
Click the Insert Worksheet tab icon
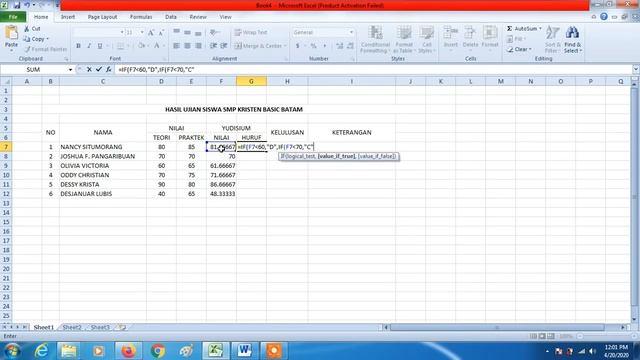[122, 327]
